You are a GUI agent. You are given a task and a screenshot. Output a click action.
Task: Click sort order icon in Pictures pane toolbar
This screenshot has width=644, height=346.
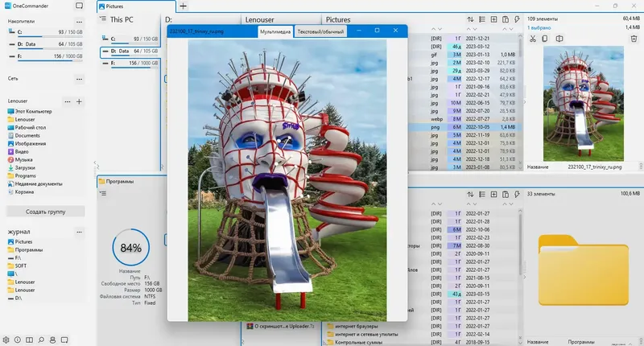tap(470, 19)
